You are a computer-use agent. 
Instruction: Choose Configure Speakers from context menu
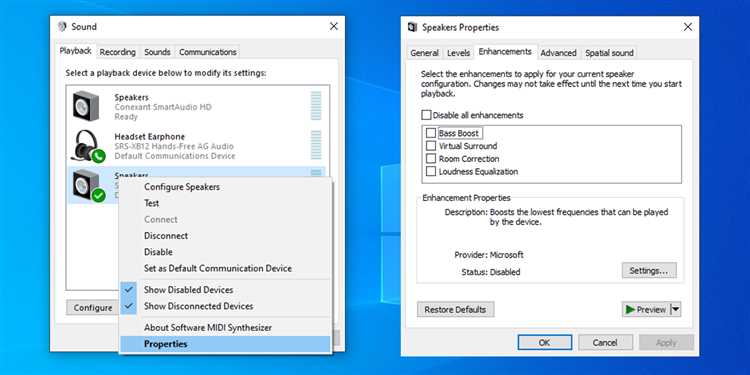(225, 187)
